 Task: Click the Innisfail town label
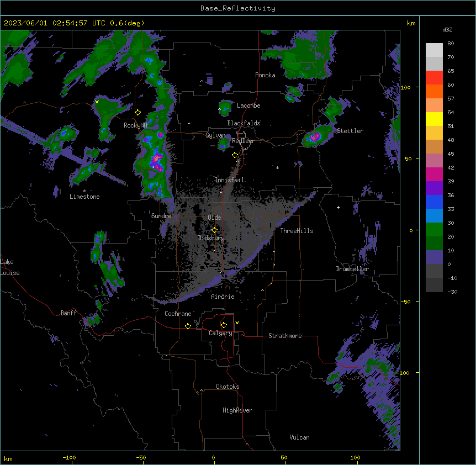click(x=229, y=180)
